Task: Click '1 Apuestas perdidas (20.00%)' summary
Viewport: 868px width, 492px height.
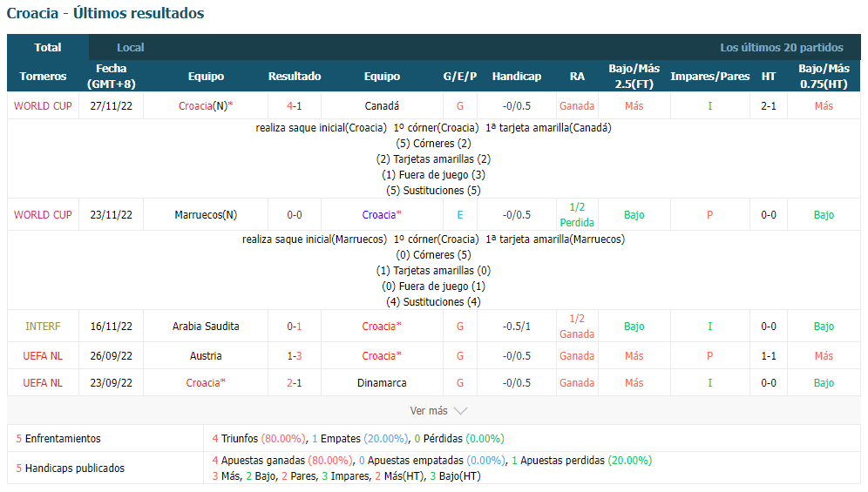Action: (x=582, y=461)
